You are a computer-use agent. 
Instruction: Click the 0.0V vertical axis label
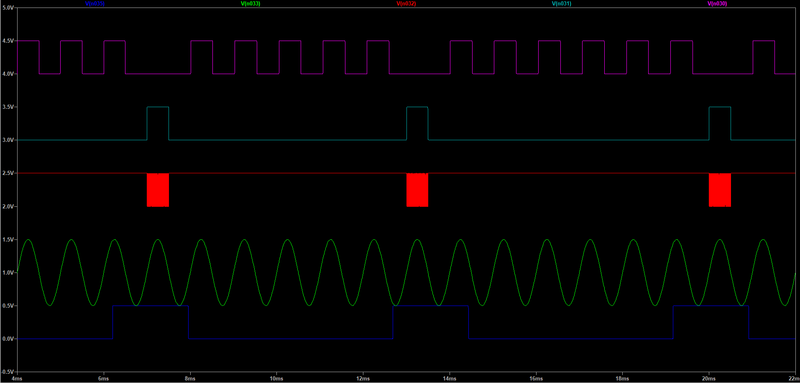(x=8, y=339)
